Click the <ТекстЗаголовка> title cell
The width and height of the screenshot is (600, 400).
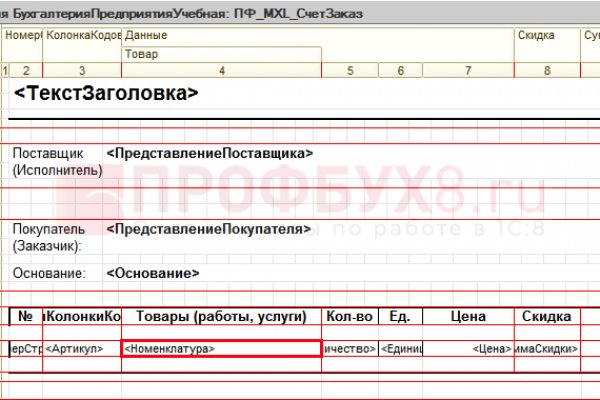[x=106, y=93]
